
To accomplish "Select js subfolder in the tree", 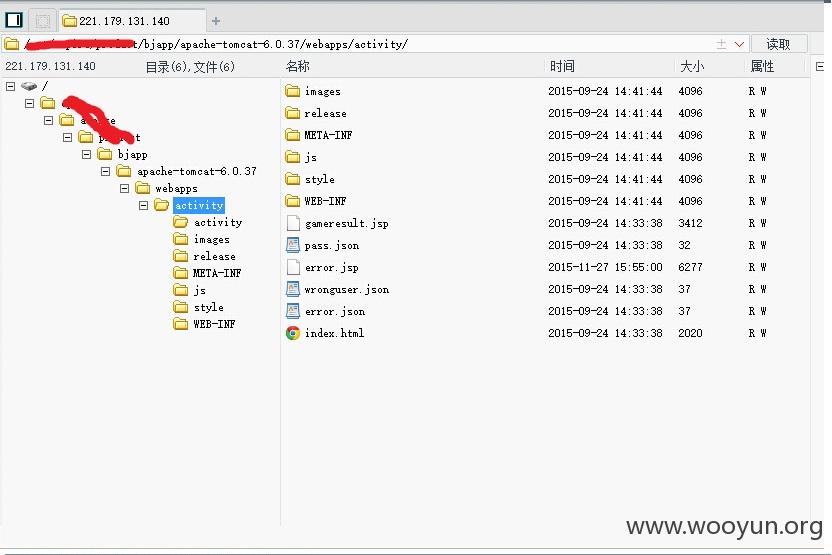I will 200,290.
